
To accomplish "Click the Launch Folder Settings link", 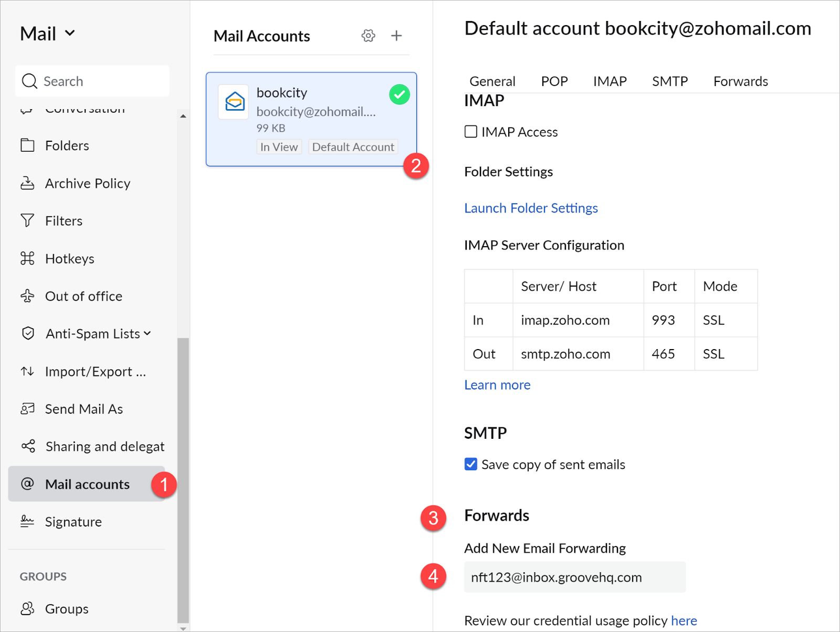I will click(531, 208).
